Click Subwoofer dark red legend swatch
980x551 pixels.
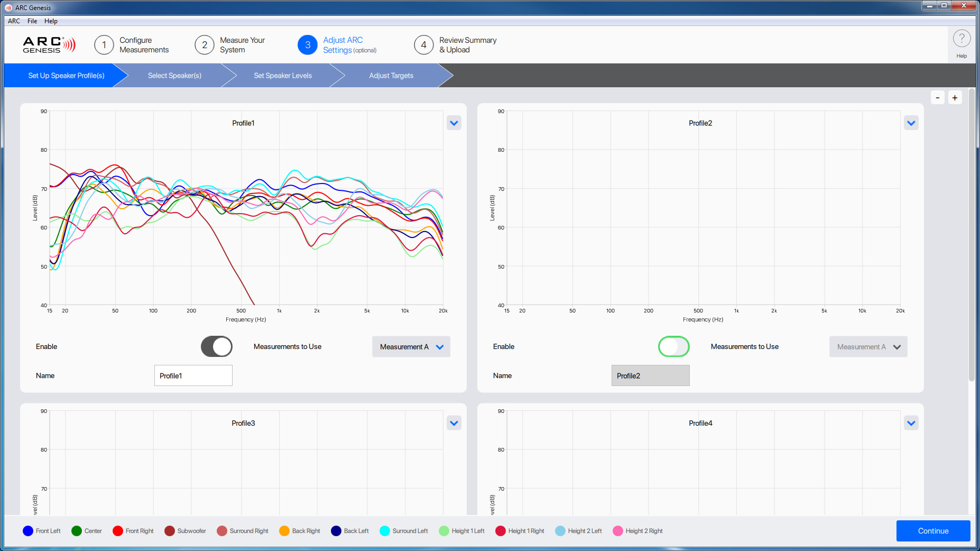(170, 531)
